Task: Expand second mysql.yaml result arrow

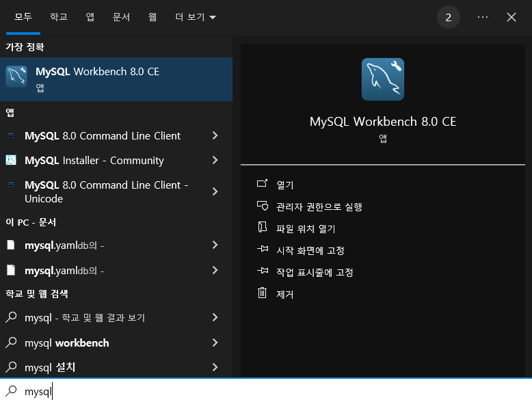Action: (215, 270)
